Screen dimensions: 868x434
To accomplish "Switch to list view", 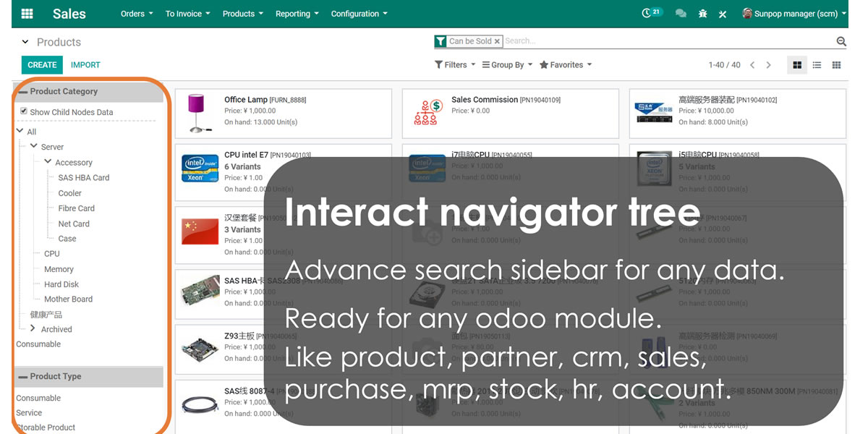I will [817, 65].
